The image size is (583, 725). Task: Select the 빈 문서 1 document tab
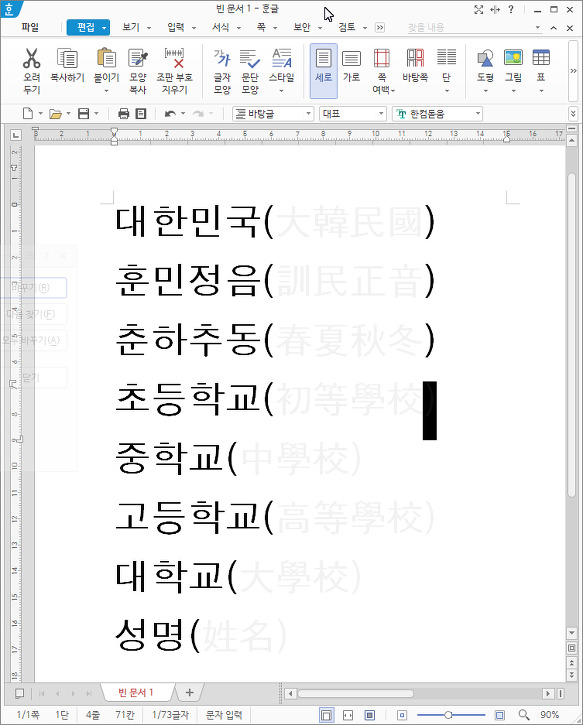tap(136, 693)
